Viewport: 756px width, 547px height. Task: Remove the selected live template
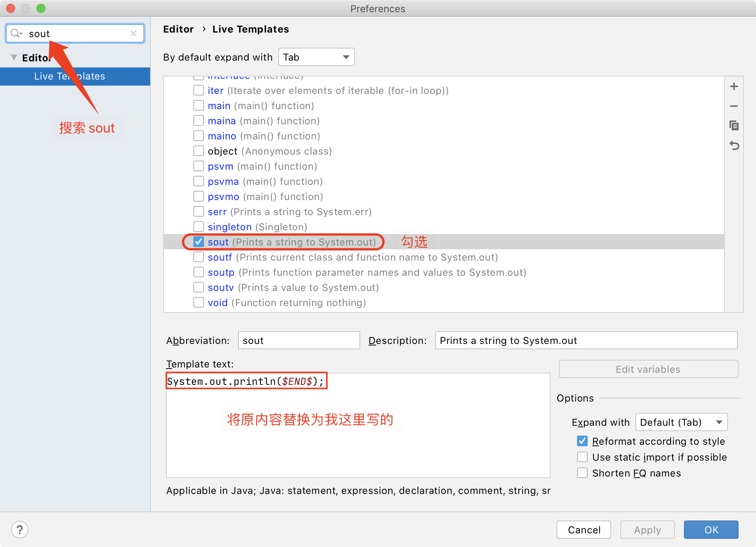(734, 106)
